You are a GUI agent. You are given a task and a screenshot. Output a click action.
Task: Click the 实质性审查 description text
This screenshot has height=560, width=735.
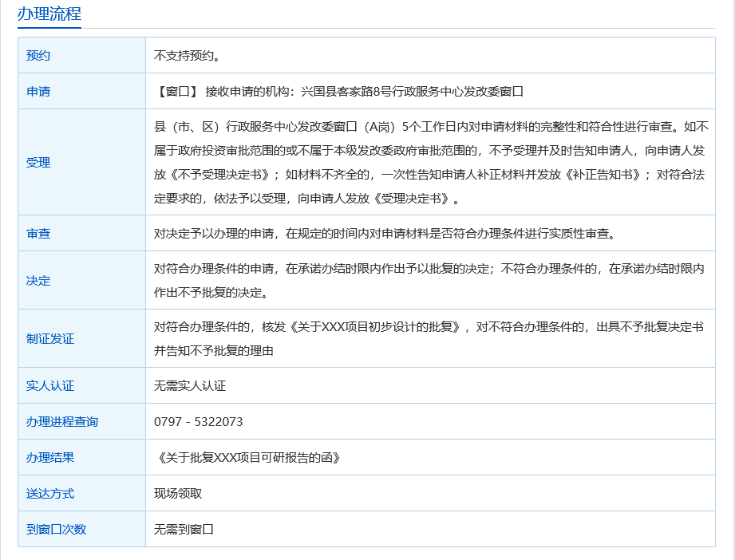(383, 234)
